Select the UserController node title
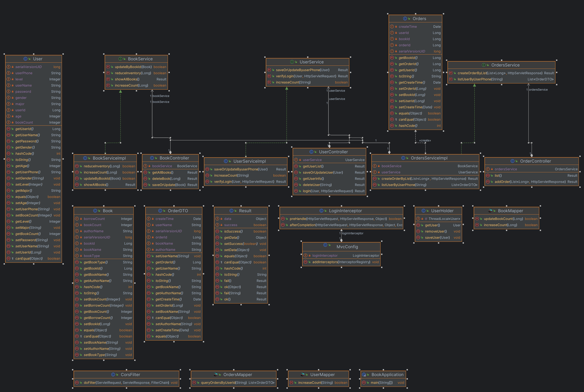Viewport: 584px width, 392px height. click(x=333, y=152)
